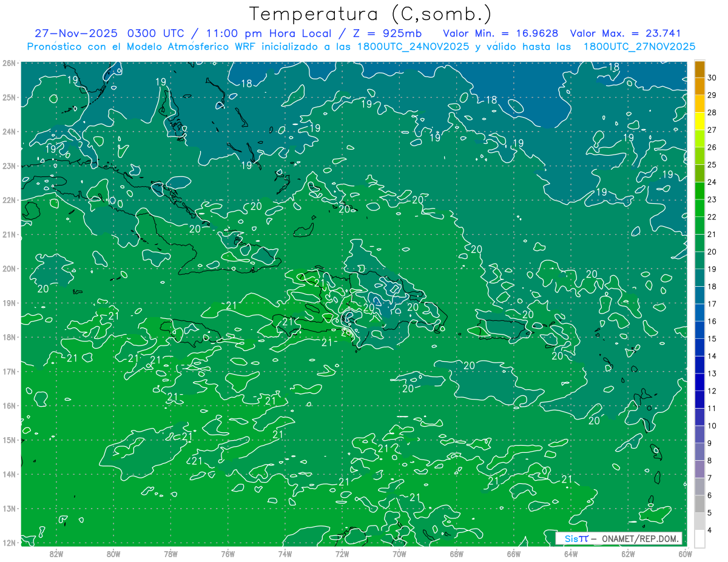Click the longitude axis label 82W
Viewport: 728px width, 562px height.
(56, 554)
